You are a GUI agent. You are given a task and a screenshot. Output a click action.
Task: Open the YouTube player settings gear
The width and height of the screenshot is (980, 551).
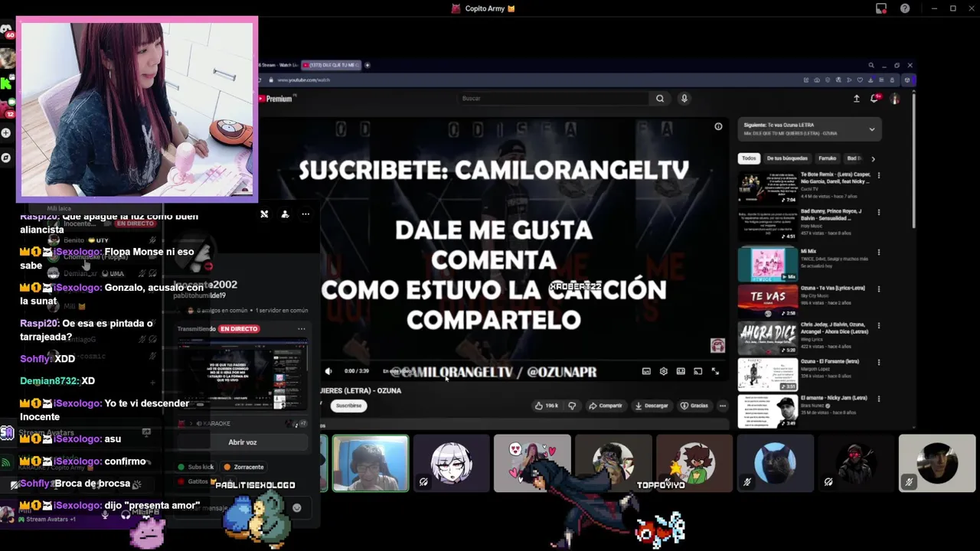(663, 371)
